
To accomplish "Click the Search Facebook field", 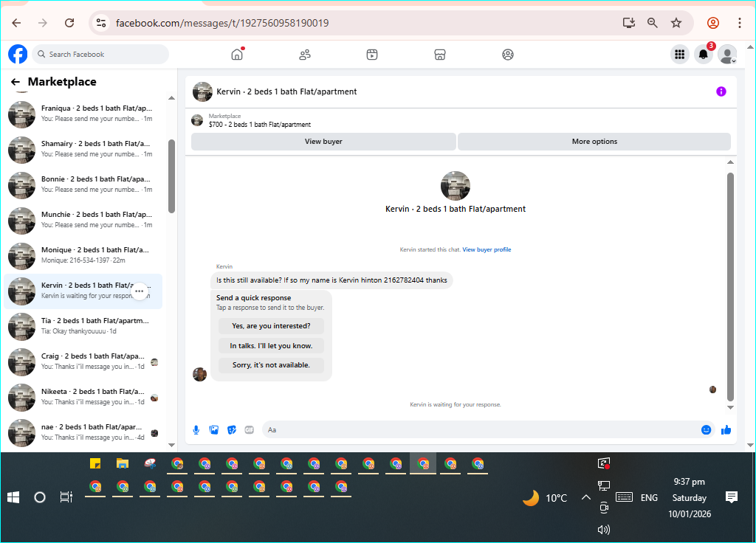I will [x=100, y=55].
